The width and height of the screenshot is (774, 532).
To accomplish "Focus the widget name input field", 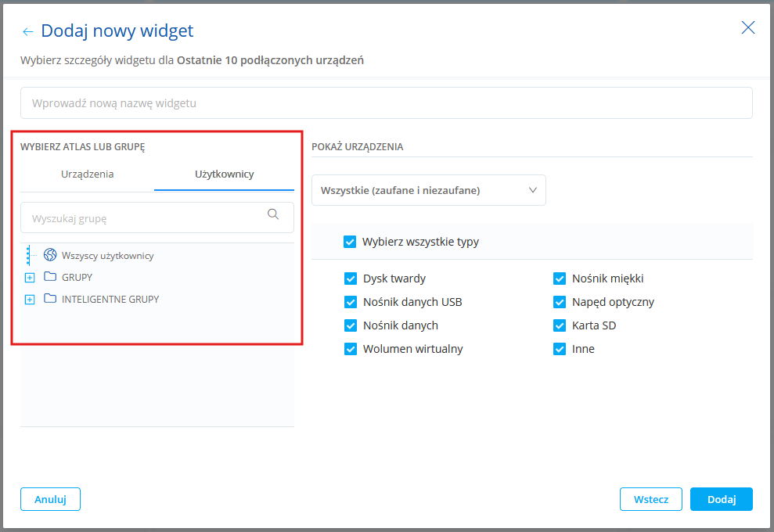I will [387, 103].
